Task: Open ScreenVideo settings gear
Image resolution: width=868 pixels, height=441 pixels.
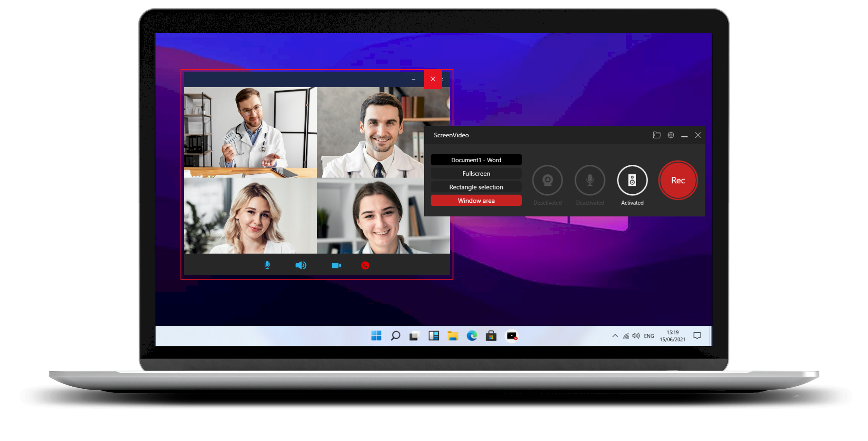Action: (x=671, y=135)
